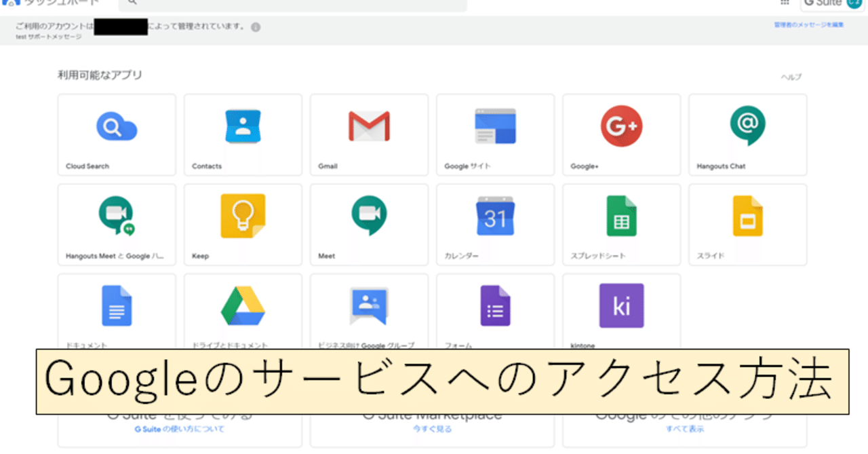This screenshot has height=454, width=868.
Task: Launch the kintone app icon
Action: [621, 306]
